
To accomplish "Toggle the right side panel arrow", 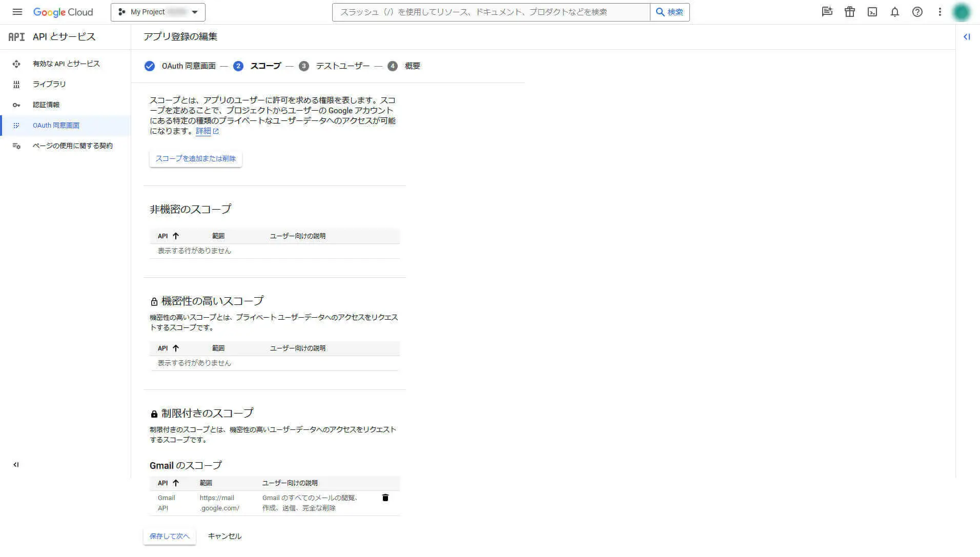I will click(x=967, y=37).
